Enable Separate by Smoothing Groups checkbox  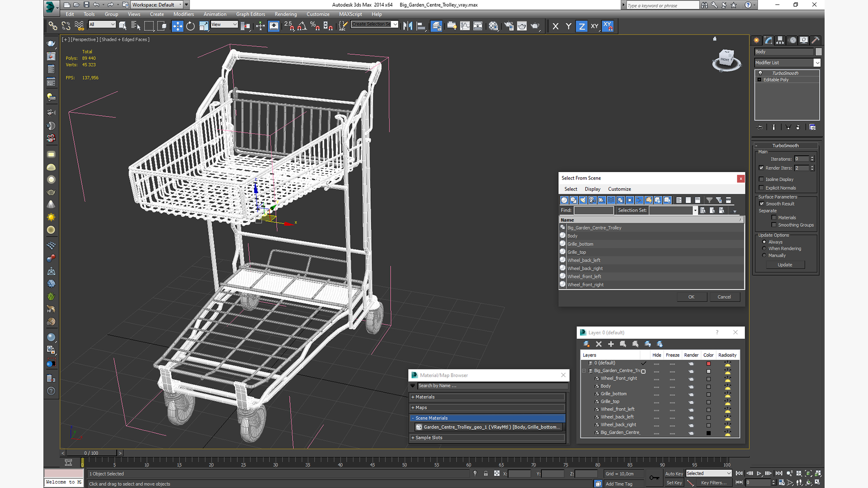(x=774, y=225)
